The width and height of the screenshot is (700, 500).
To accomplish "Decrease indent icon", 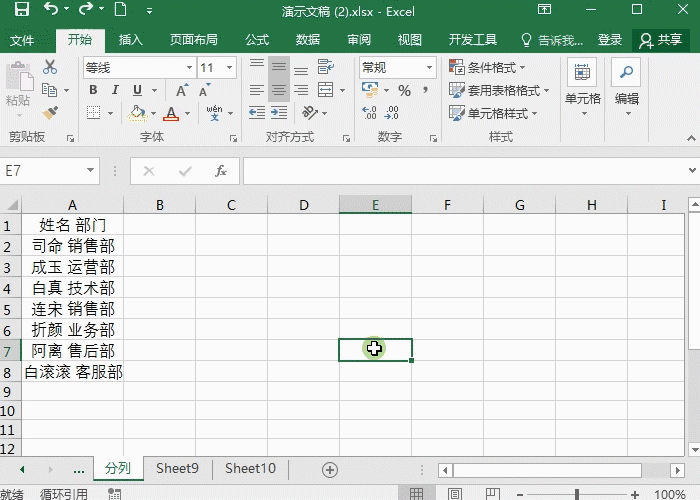I will (x=257, y=113).
